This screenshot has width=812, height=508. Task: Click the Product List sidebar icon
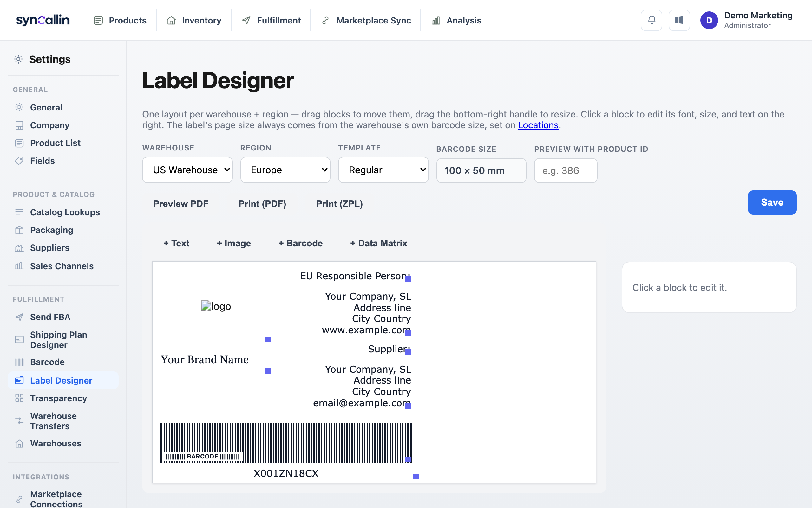tap(19, 143)
